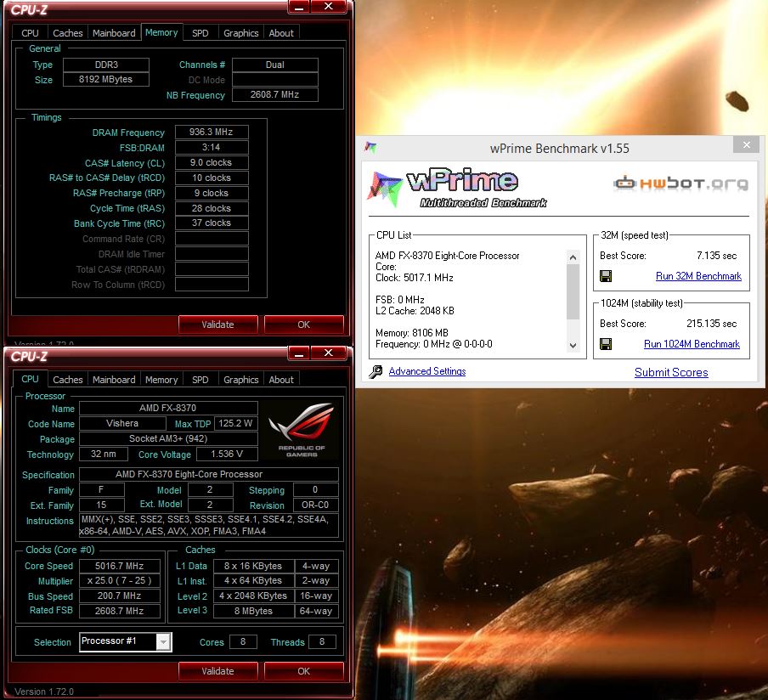Close the upper CPU-Z Memory window

[329, 7]
